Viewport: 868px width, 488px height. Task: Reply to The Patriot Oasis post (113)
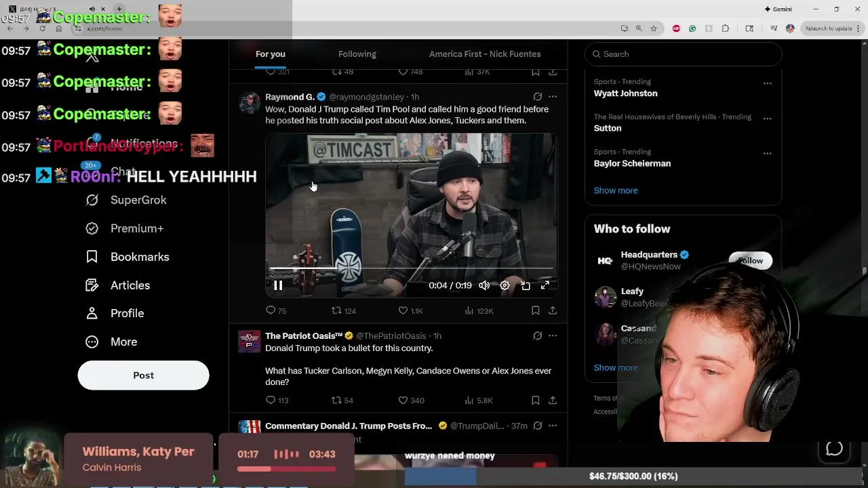277,401
